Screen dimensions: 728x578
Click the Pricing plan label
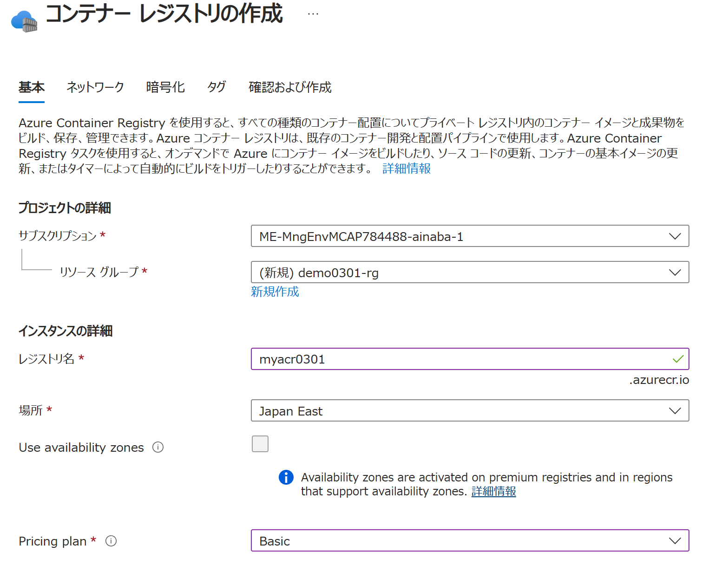(52, 541)
